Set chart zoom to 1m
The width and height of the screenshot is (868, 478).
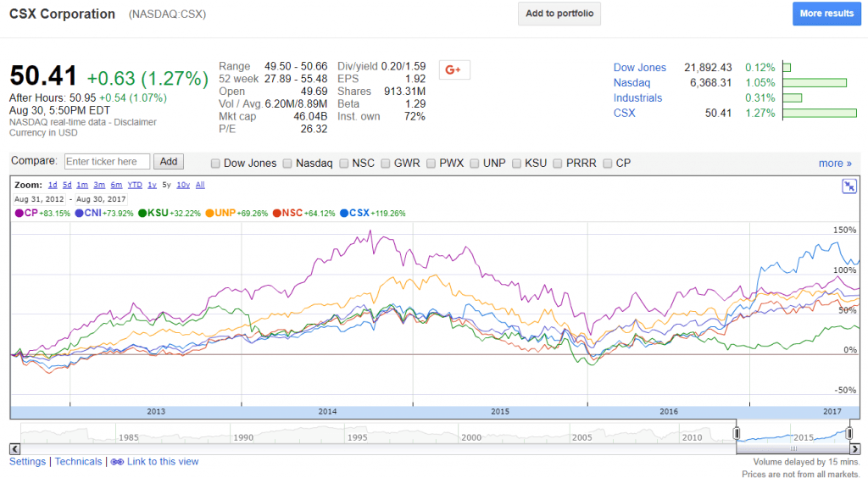tap(82, 185)
